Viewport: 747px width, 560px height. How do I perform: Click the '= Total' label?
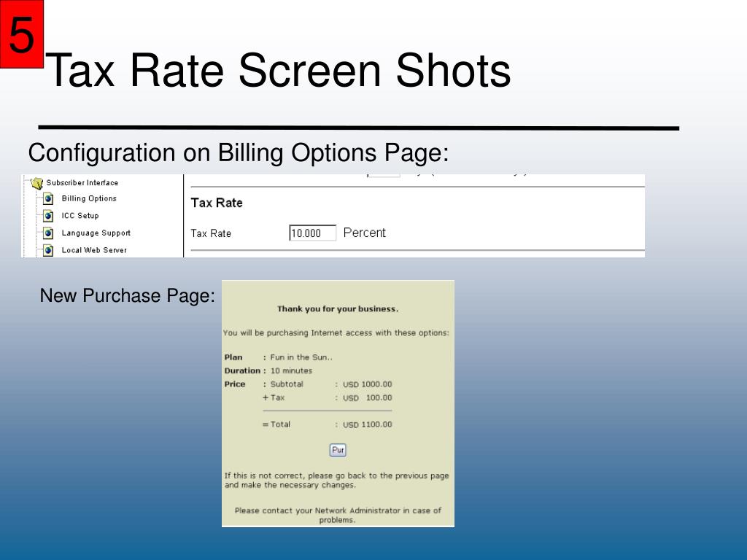pos(276,424)
